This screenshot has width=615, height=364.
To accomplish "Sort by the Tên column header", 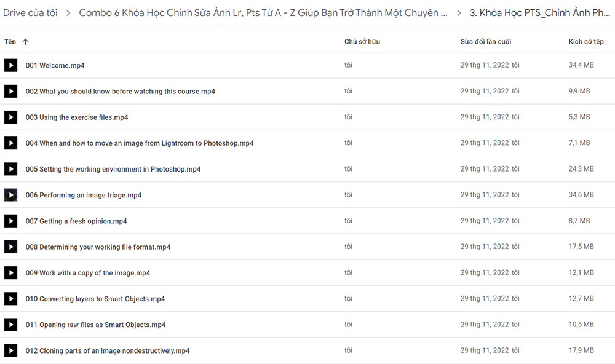I will pyautogui.click(x=10, y=42).
